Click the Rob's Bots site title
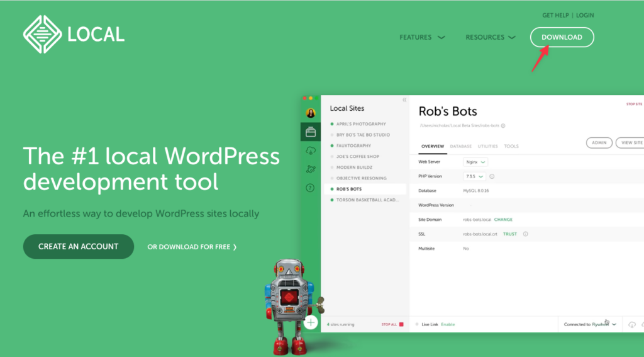Viewport: 644px width, 357px height. pyautogui.click(x=448, y=111)
